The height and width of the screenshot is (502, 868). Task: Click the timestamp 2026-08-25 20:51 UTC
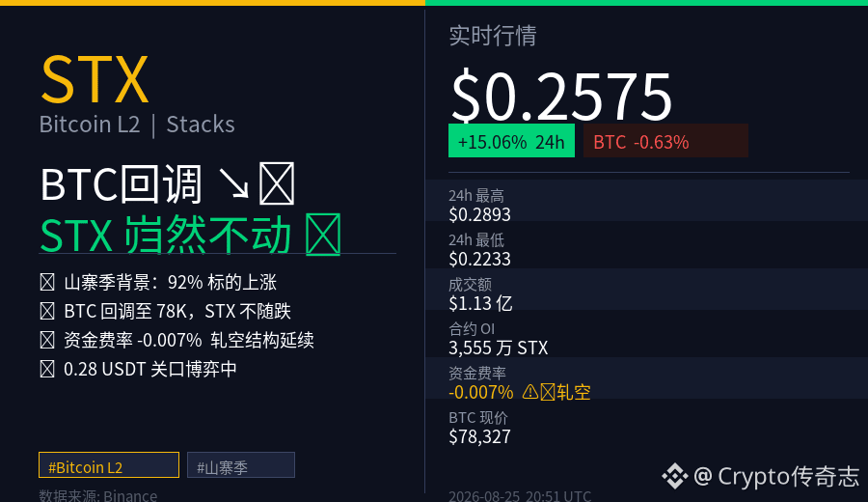[x=520, y=495]
